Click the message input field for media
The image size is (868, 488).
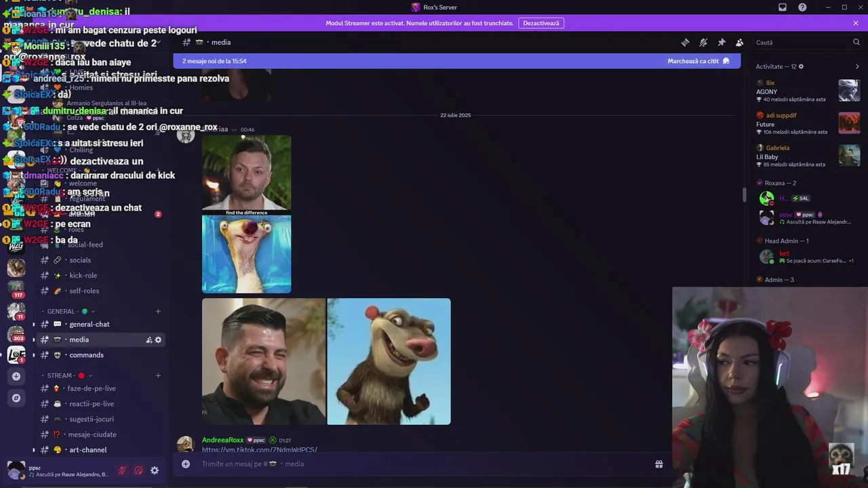(x=424, y=464)
